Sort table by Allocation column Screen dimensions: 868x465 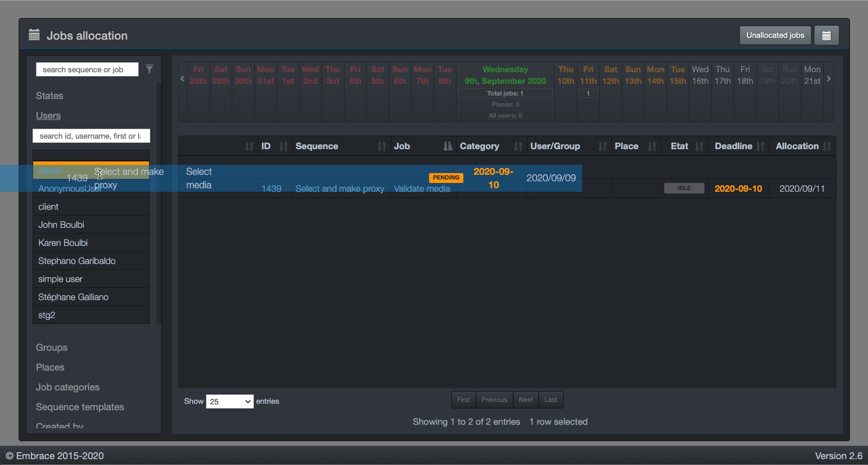(803, 146)
